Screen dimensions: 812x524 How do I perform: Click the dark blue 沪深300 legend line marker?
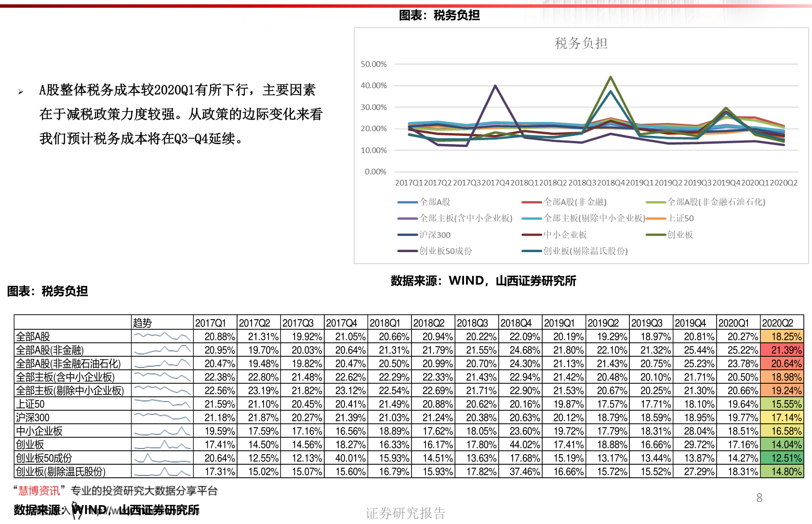coord(407,235)
